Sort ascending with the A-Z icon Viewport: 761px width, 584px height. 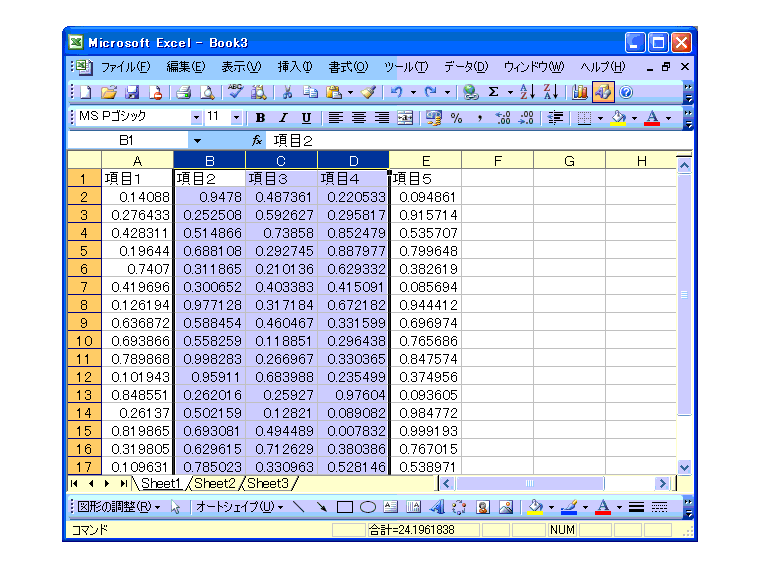(x=527, y=92)
